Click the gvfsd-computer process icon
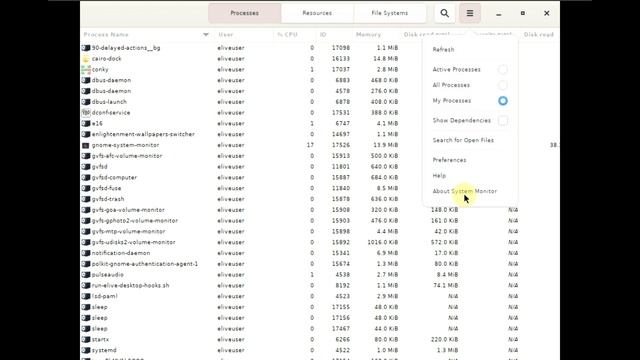This screenshot has width=640, height=360. [x=86, y=178]
